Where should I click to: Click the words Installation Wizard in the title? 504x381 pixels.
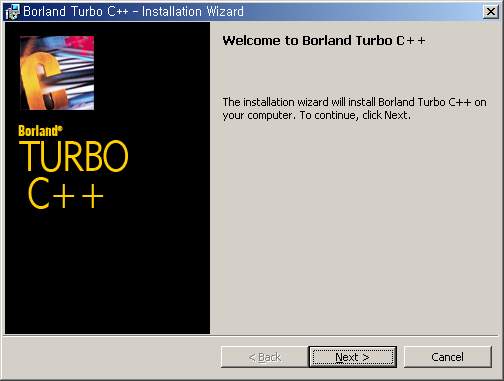[x=193, y=12]
